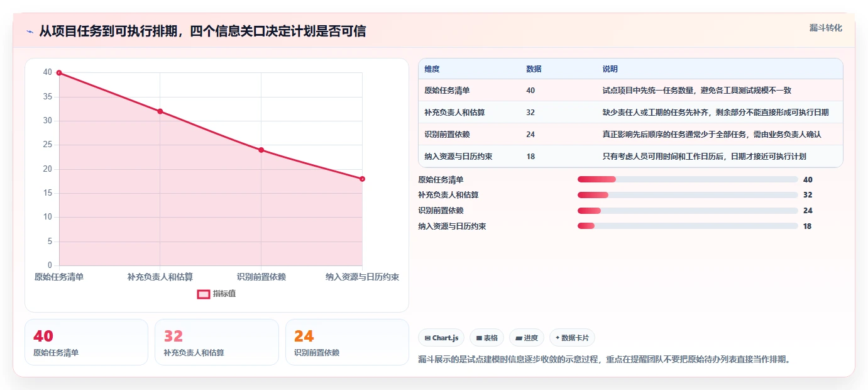
Task: Select table cell 识别前置依赖
Action: (447, 135)
